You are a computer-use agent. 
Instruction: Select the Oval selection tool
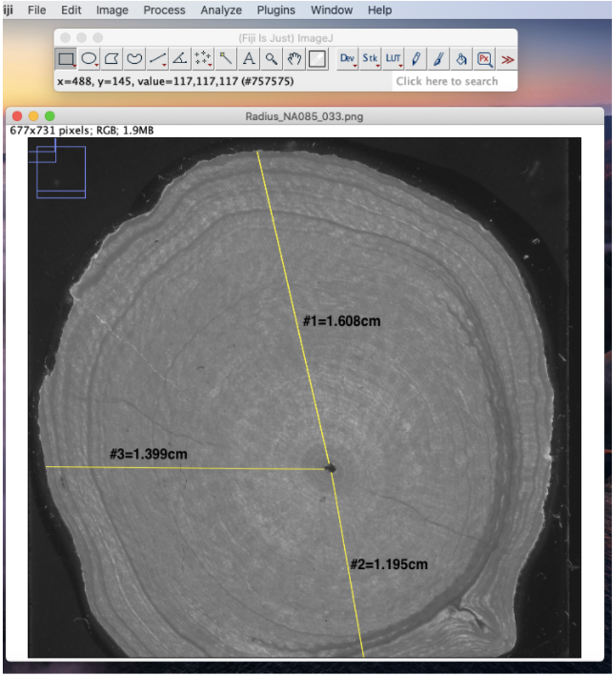[89, 59]
